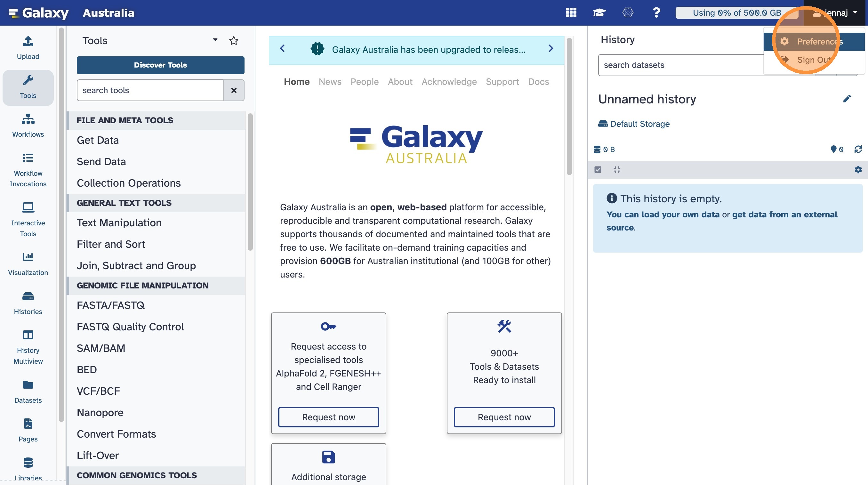Click the pencil icon to rename history
The image size is (868, 485).
coord(847,99)
